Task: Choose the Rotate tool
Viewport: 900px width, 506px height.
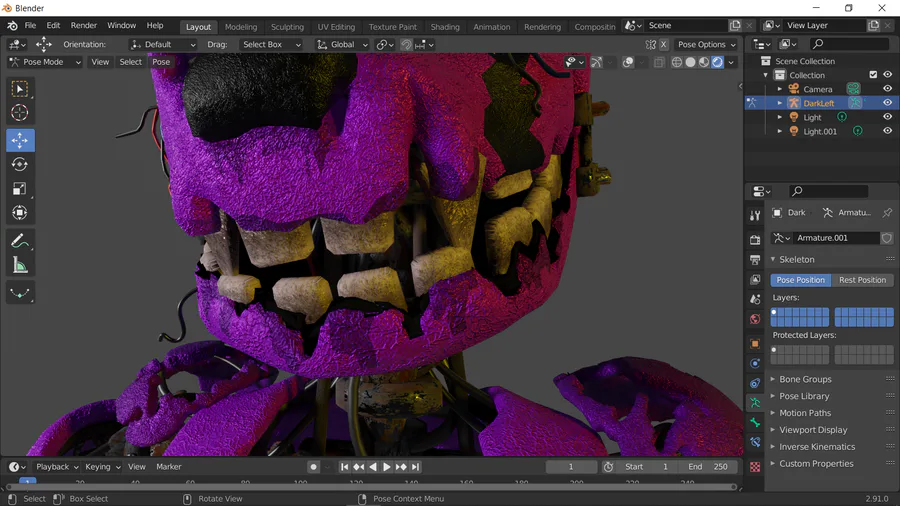Action: pyautogui.click(x=20, y=165)
